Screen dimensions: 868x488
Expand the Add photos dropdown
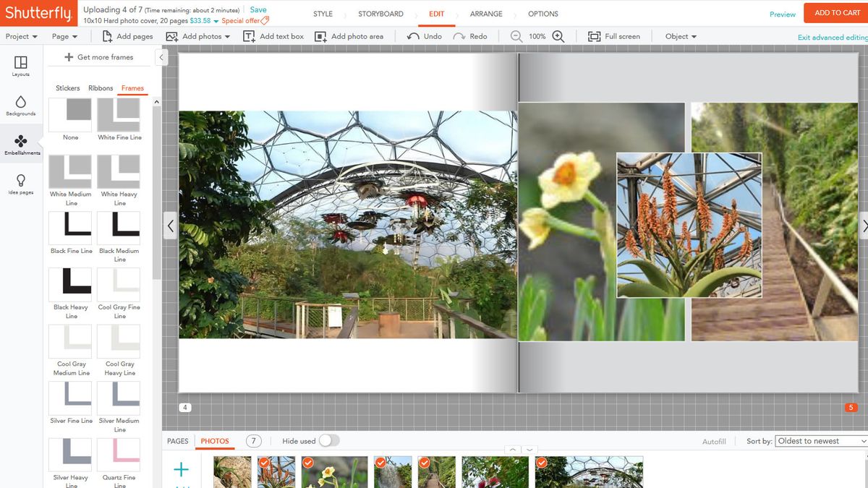pos(227,37)
